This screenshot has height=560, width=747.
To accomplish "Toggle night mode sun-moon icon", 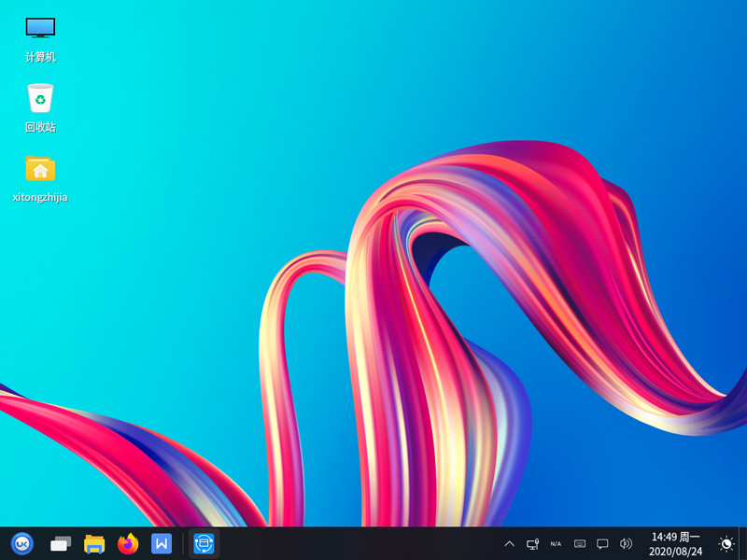I will (726, 543).
